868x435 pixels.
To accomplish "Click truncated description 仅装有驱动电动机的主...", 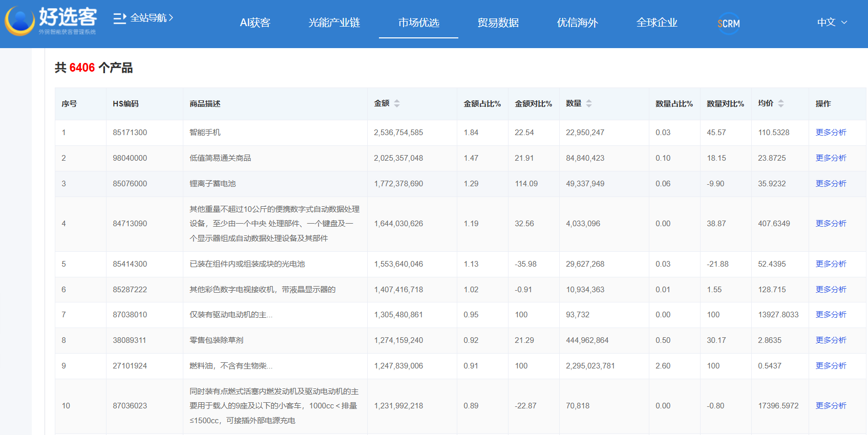I will (231, 315).
